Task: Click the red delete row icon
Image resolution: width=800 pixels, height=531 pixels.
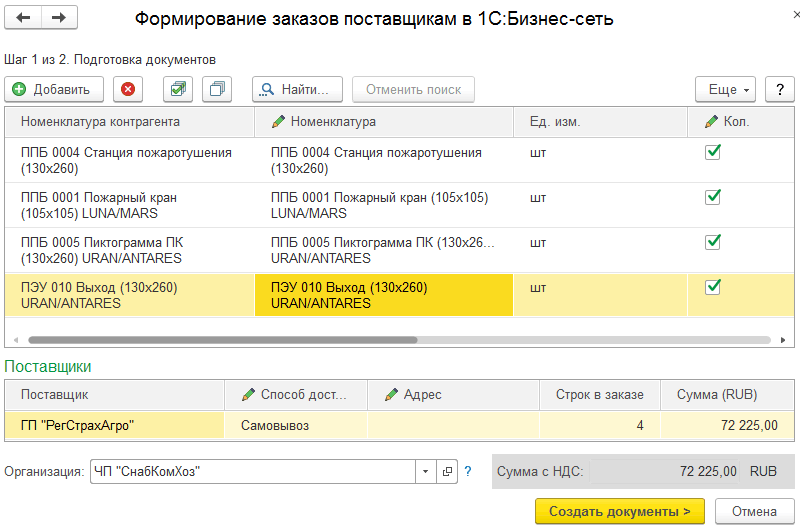Action: (128, 89)
